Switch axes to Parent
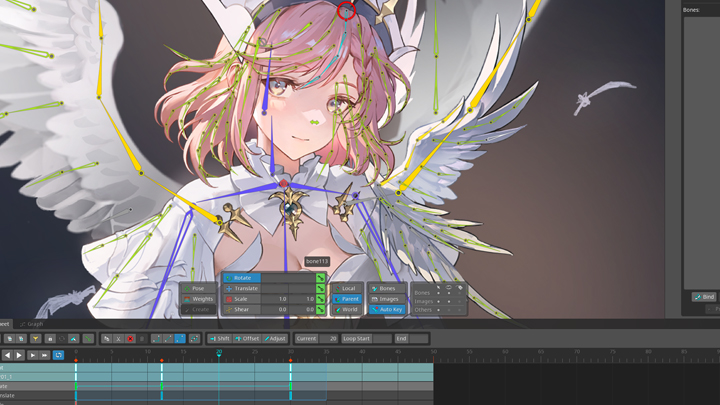Viewport: 720px width, 405px height. point(347,299)
